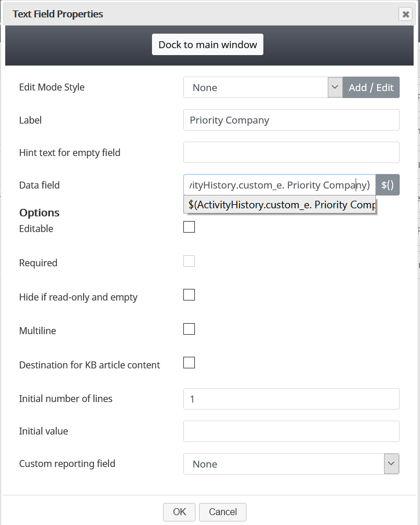Image resolution: width=420 pixels, height=525 pixels.
Task: Tick the Required checkbox
Action: pyautogui.click(x=189, y=261)
